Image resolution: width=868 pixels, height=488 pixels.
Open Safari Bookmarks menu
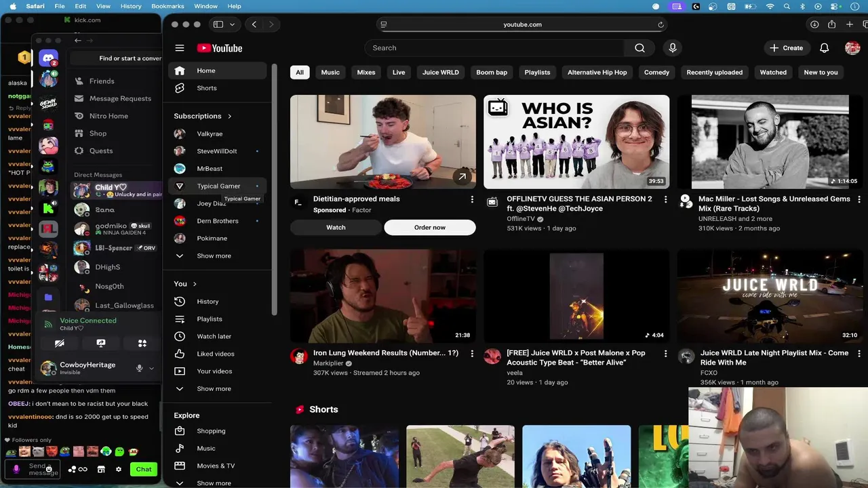click(x=167, y=6)
